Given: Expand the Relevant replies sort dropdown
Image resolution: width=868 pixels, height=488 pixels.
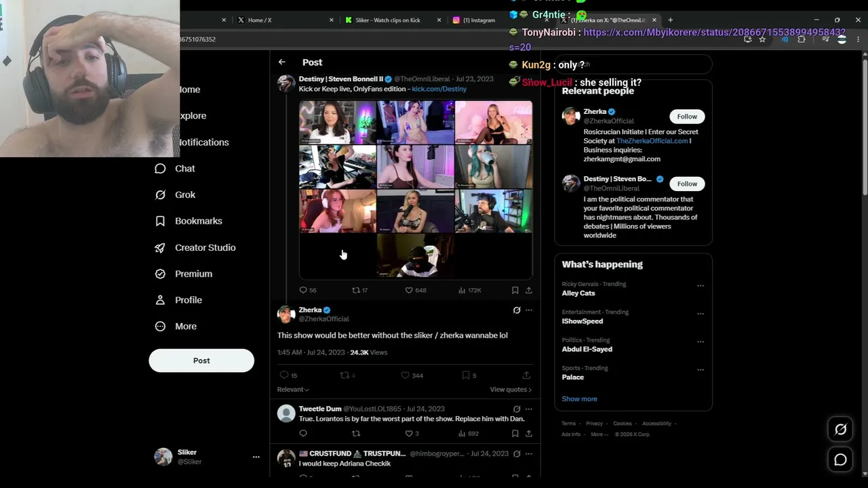Looking at the screenshot, I should point(293,390).
